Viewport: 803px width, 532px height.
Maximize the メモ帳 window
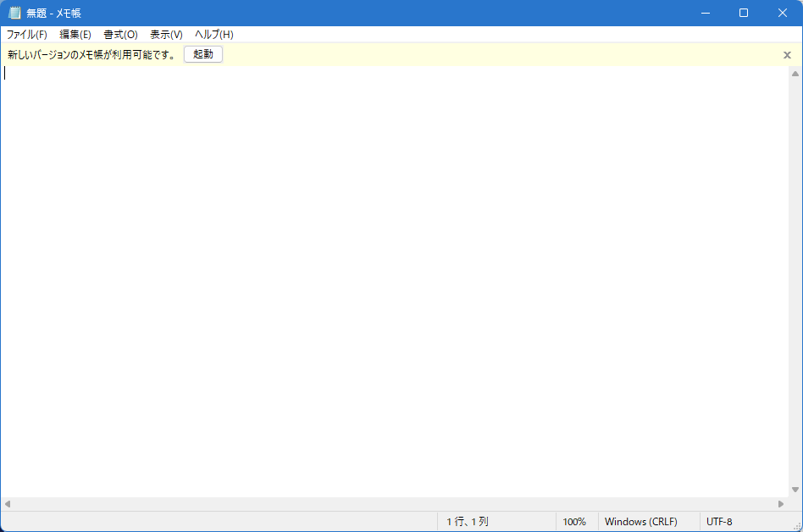pos(744,13)
